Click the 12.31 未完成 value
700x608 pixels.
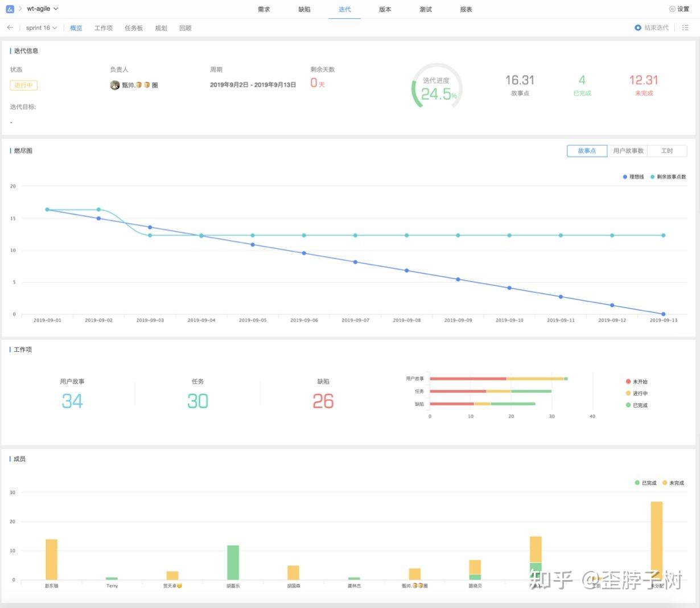(644, 80)
